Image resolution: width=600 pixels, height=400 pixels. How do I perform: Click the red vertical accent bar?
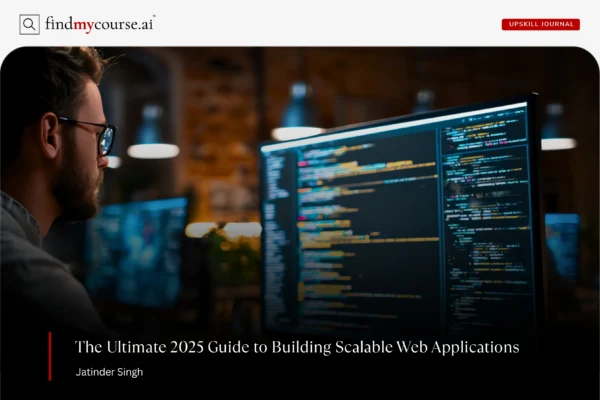click(50, 356)
